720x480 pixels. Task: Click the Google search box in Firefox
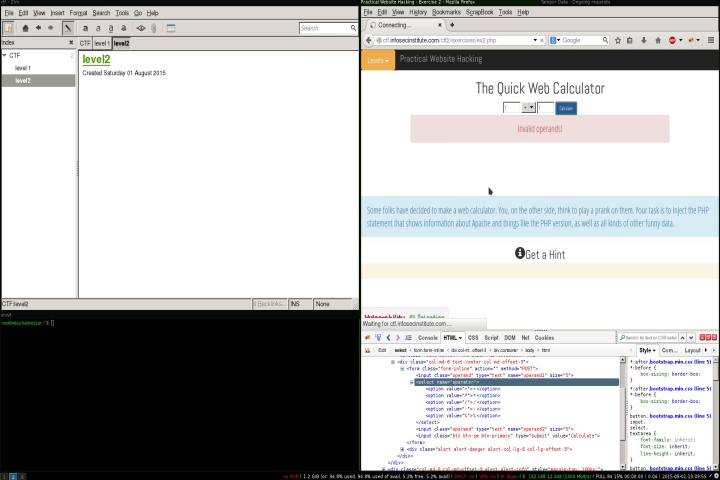582,40
